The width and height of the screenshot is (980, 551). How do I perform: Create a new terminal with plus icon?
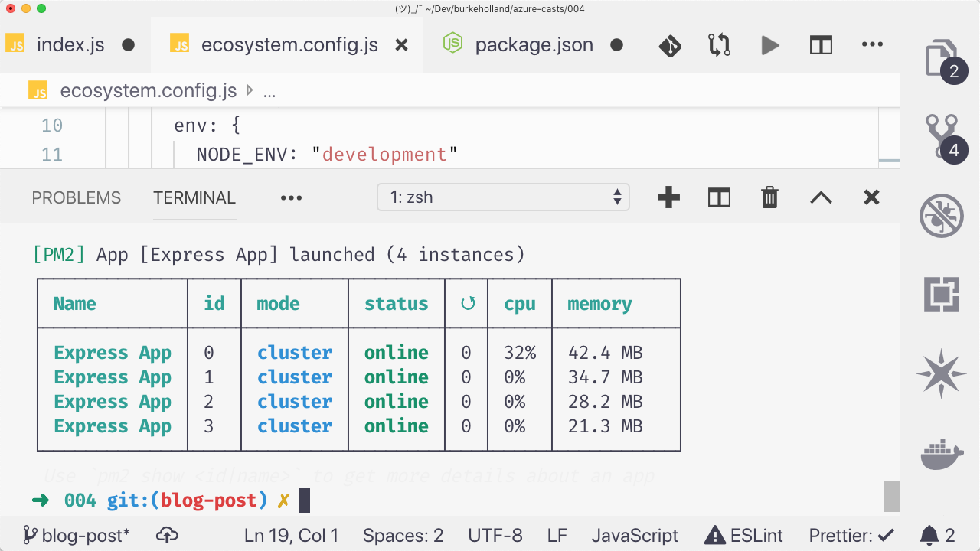pyautogui.click(x=668, y=197)
